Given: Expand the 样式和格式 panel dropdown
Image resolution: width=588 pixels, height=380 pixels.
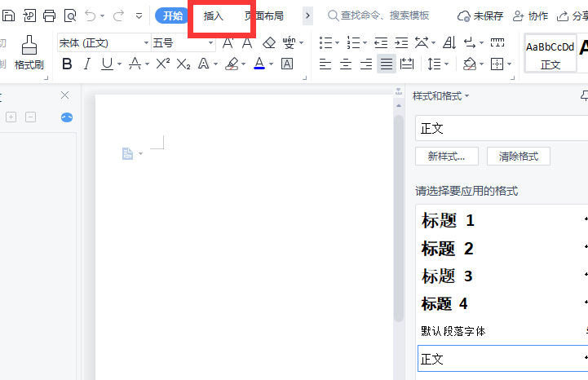Looking at the screenshot, I should pyautogui.click(x=466, y=96).
